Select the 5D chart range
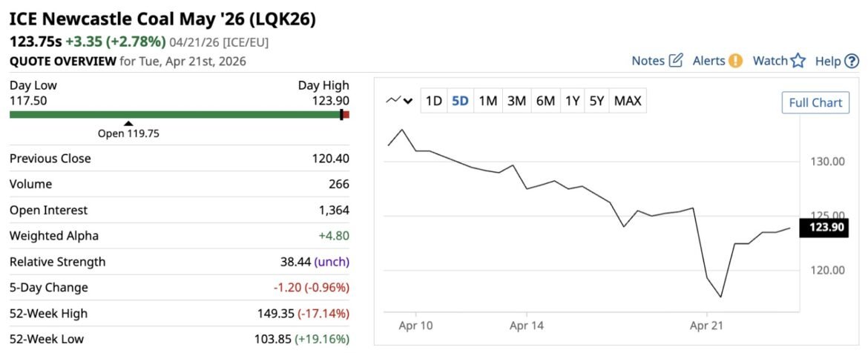Image resolution: width=868 pixels, height=353 pixels. (x=460, y=101)
